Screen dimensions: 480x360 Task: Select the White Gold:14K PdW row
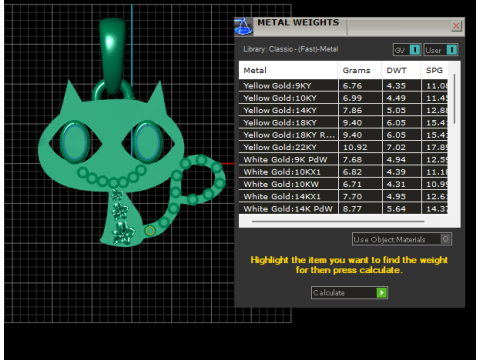click(343, 209)
